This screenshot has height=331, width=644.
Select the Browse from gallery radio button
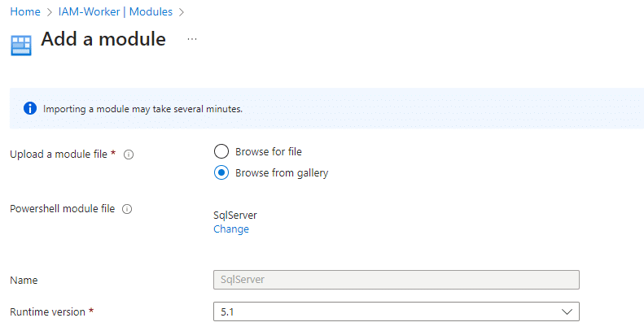tap(221, 173)
